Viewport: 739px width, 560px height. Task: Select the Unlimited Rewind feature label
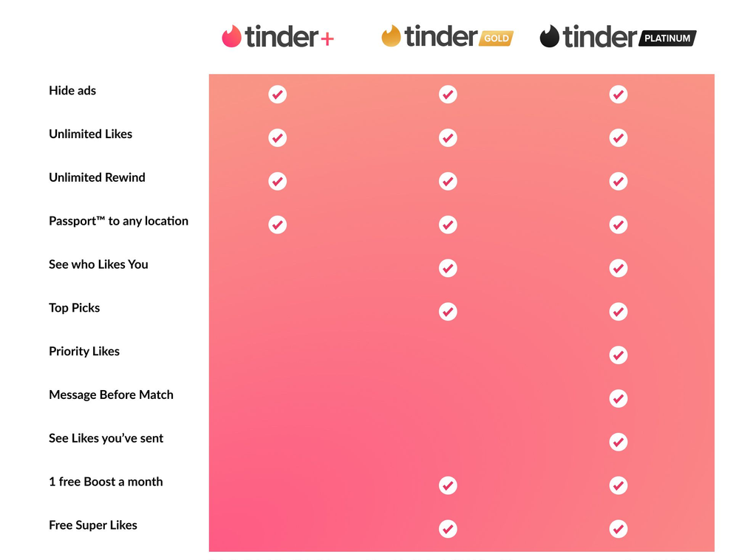point(97,177)
